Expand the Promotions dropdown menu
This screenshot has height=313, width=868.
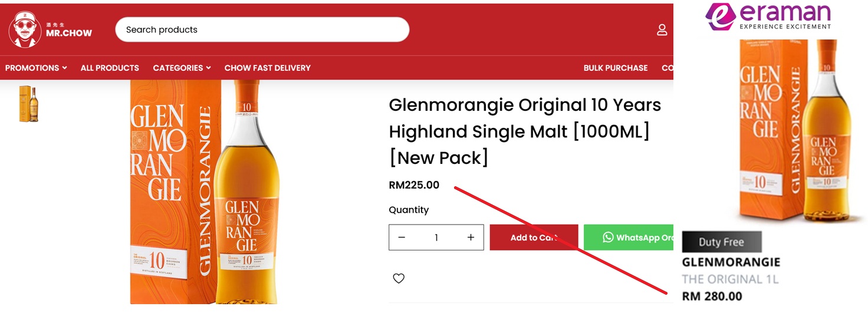click(35, 68)
